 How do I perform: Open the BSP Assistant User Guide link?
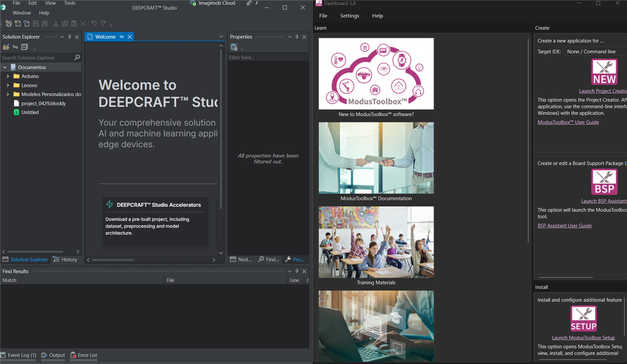565,226
